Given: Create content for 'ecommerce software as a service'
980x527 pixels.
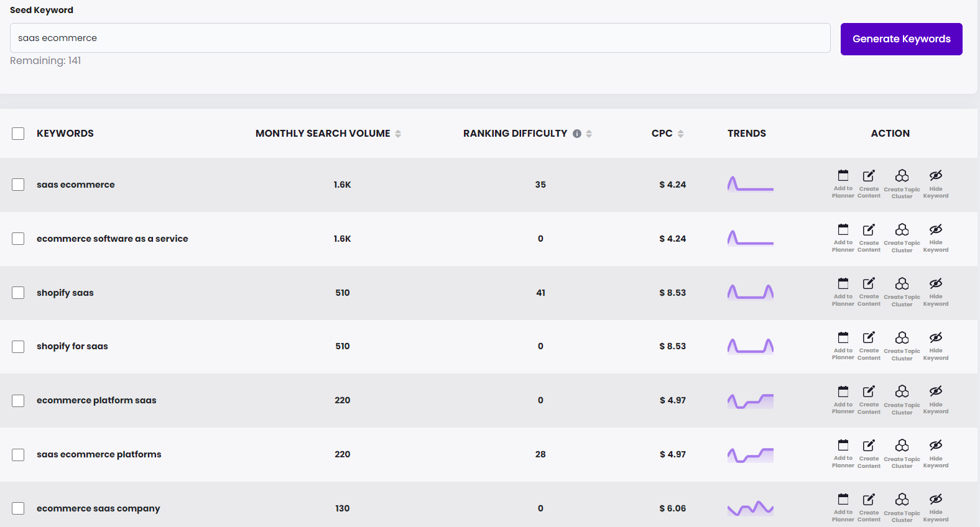Looking at the screenshot, I should [869, 238].
